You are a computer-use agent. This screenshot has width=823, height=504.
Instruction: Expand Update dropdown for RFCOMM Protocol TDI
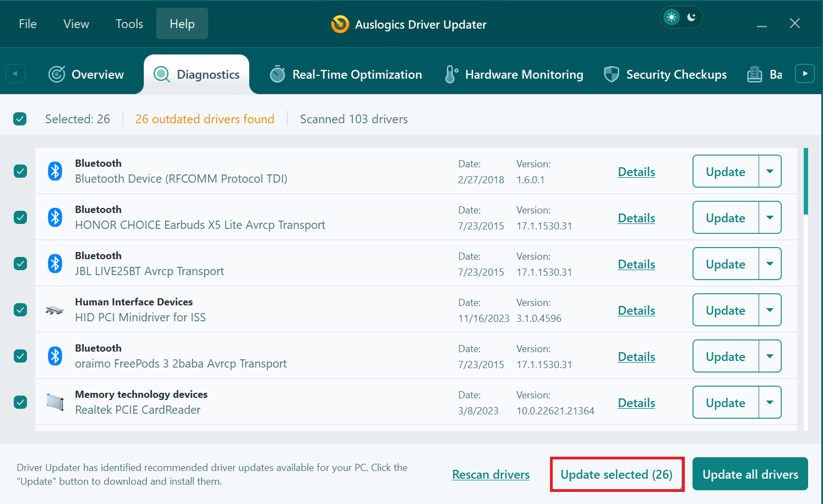point(770,171)
